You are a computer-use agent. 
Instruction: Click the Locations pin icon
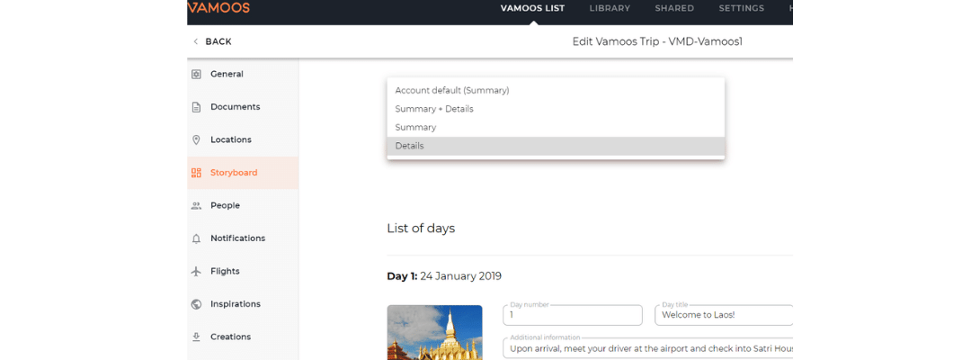[196, 139]
